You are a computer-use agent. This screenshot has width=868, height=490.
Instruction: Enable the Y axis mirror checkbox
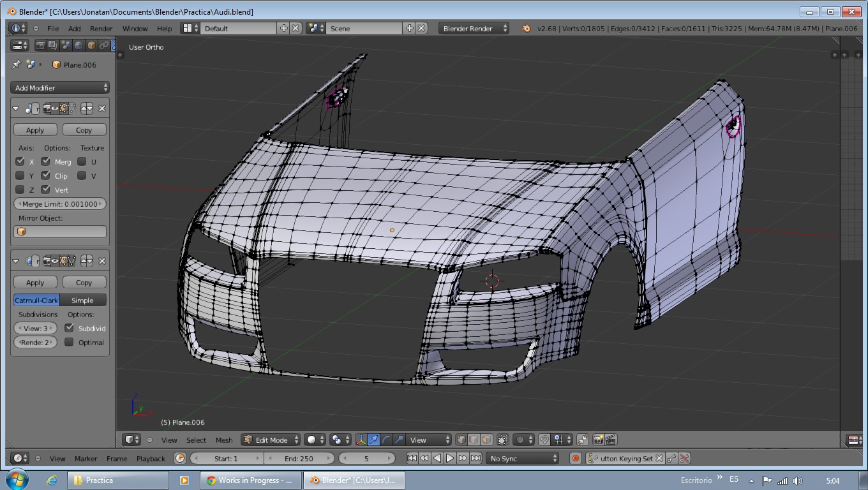pyautogui.click(x=20, y=175)
